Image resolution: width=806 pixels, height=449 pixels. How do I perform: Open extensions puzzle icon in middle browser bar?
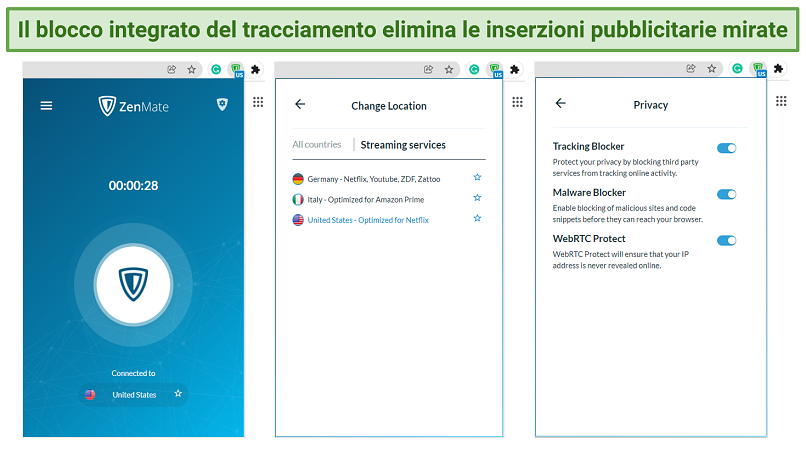pos(515,69)
